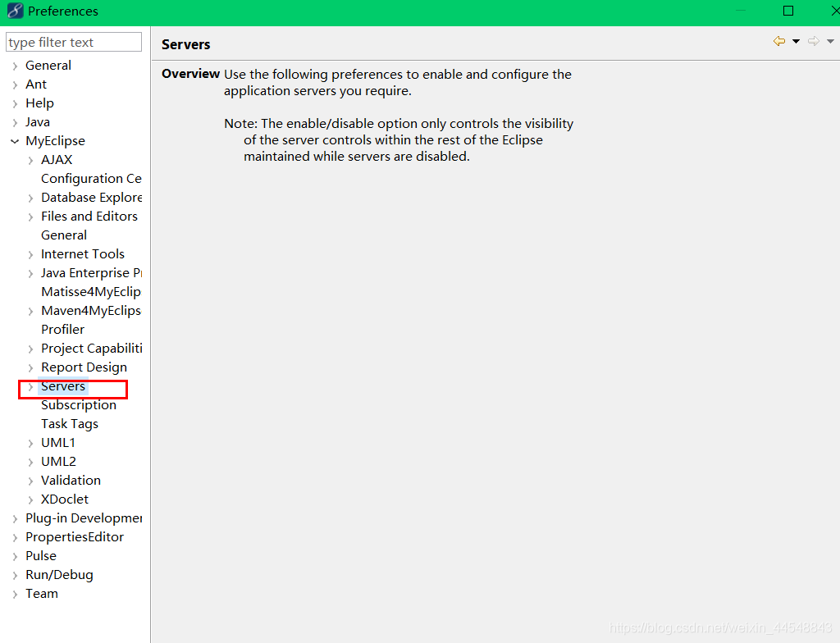Expand the Database Explorer arrow
840x643 pixels.
pyautogui.click(x=30, y=198)
